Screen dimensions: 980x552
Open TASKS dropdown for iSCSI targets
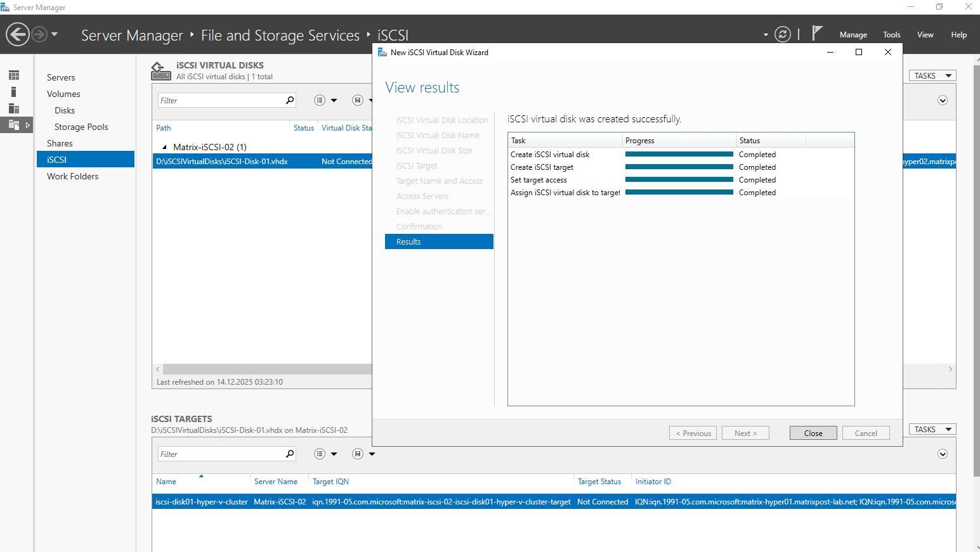[x=932, y=430]
